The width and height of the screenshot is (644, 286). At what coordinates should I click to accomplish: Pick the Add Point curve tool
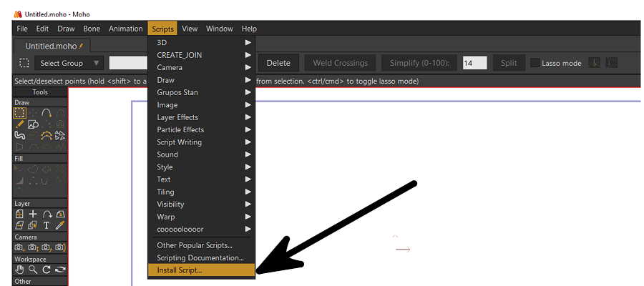click(47, 113)
